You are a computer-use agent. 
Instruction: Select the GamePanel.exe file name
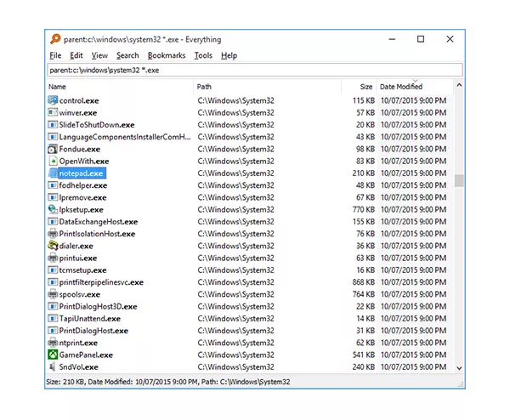pos(86,355)
